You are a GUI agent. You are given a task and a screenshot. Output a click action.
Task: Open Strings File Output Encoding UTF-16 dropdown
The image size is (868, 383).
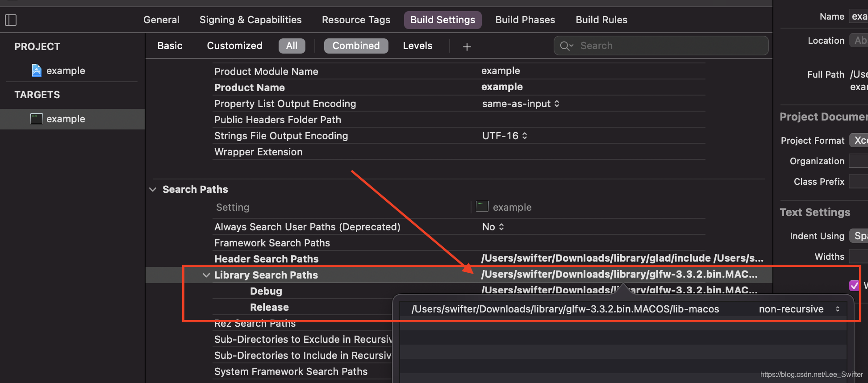click(x=505, y=136)
